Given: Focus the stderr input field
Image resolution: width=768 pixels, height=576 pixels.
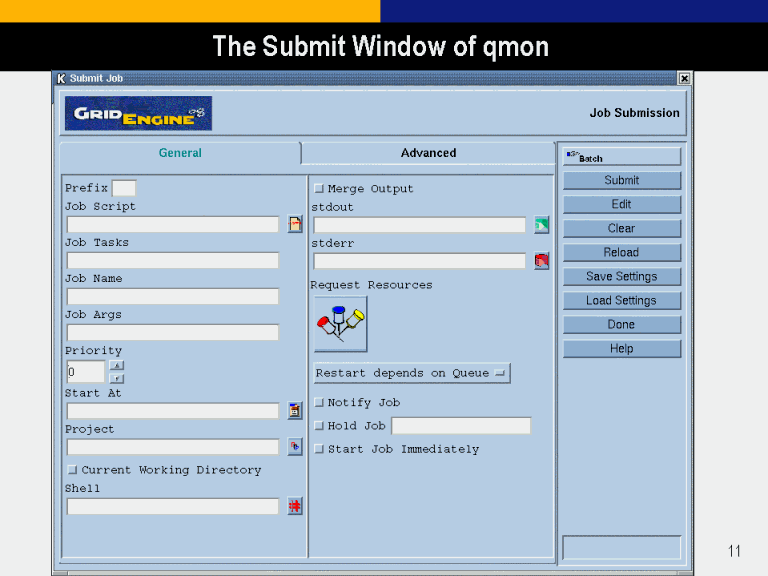Looking at the screenshot, I should tap(420, 261).
